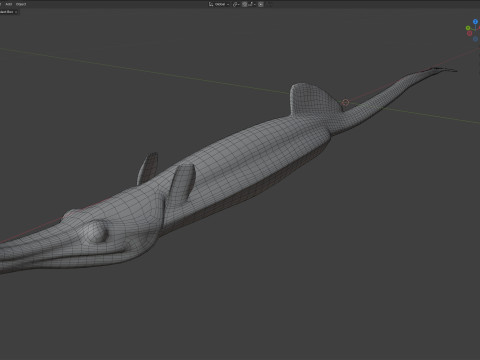Open the snap settings dropdown
The image size is (480, 360).
click(x=252, y=4)
